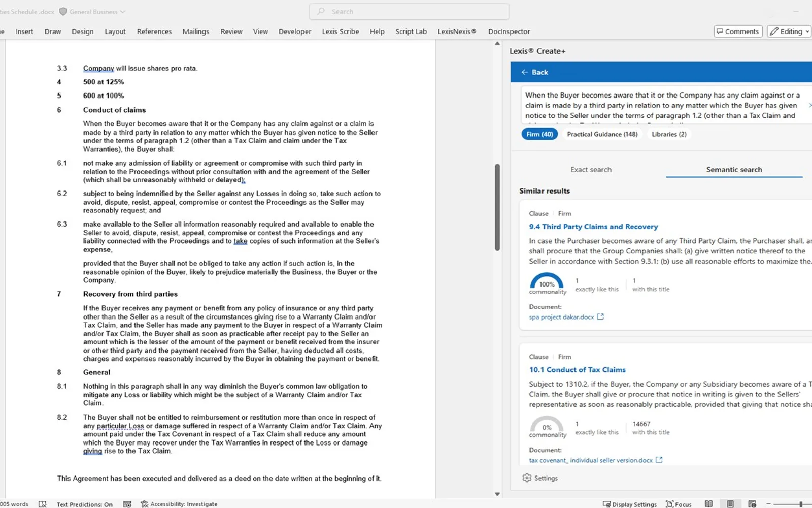
Task: Click the macro recording icon in status bar
Action: [127, 504]
